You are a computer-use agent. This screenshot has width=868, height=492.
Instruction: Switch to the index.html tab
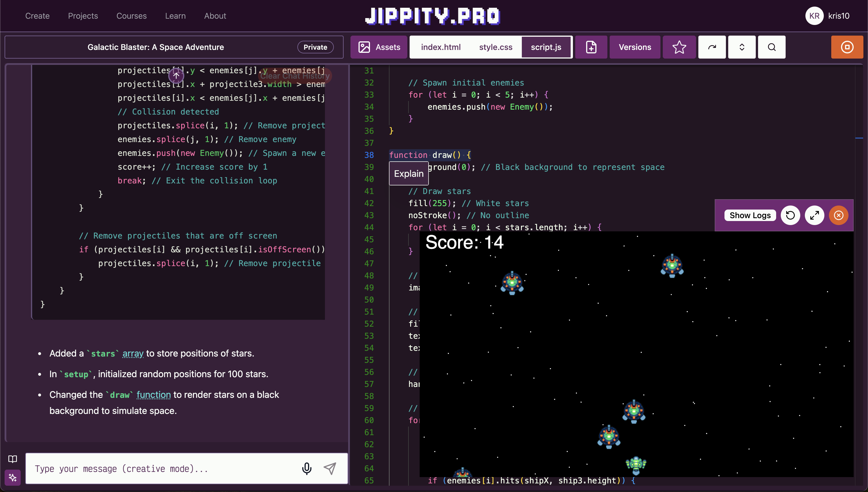point(441,47)
